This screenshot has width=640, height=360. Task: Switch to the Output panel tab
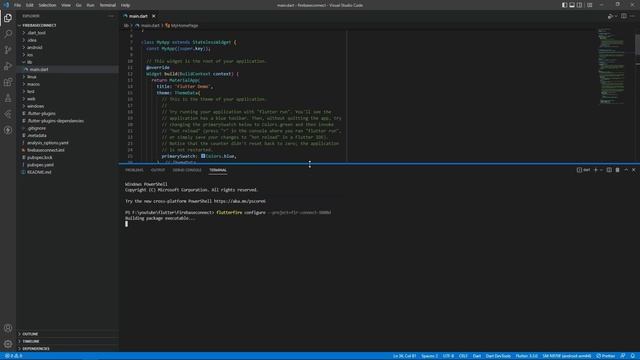[158, 170]
